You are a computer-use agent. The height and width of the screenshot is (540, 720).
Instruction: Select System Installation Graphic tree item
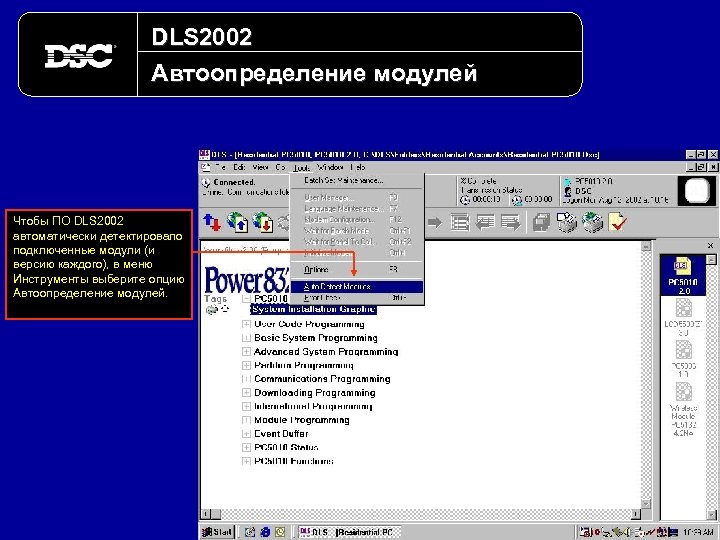314,309
